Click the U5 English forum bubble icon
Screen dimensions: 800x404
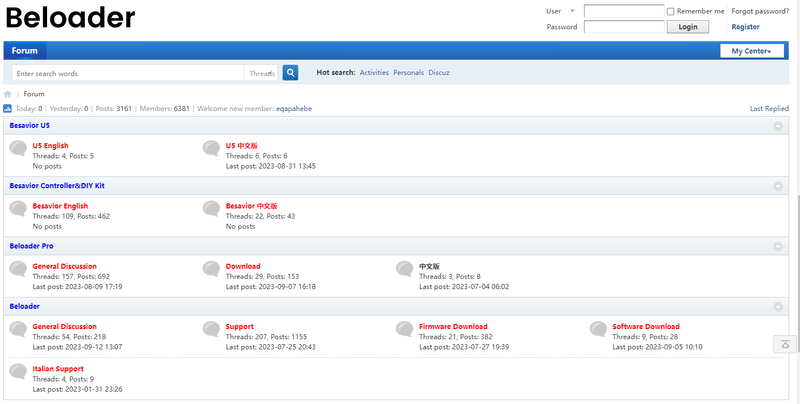click(x=18, y=148)
